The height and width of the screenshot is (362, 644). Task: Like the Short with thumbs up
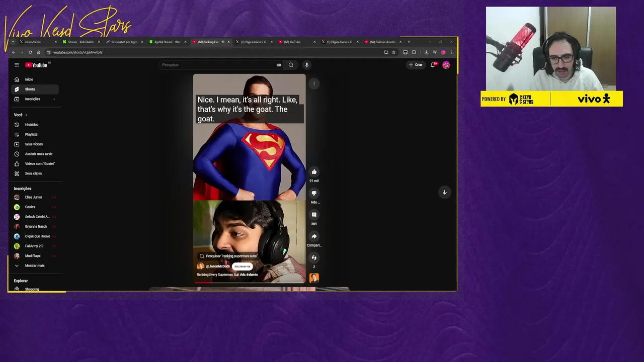click(x=314, y=172)
